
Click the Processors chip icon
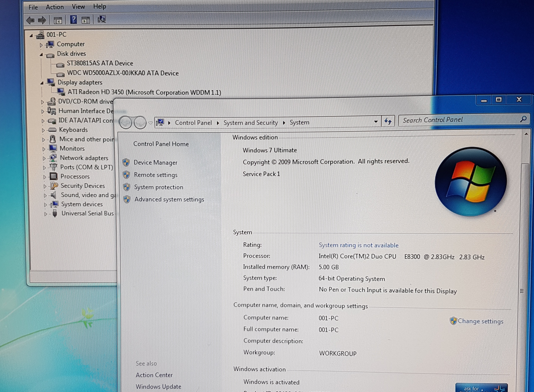tap(54, 176)
